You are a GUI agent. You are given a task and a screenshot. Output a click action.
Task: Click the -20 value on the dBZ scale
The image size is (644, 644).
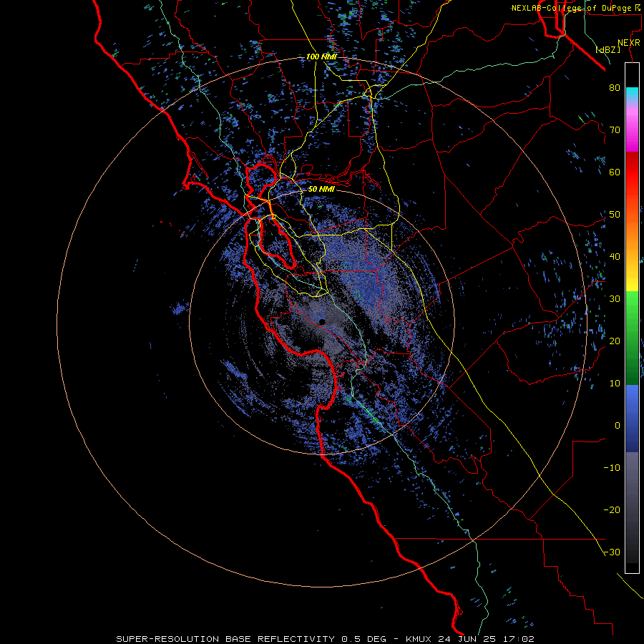point(612,510)
